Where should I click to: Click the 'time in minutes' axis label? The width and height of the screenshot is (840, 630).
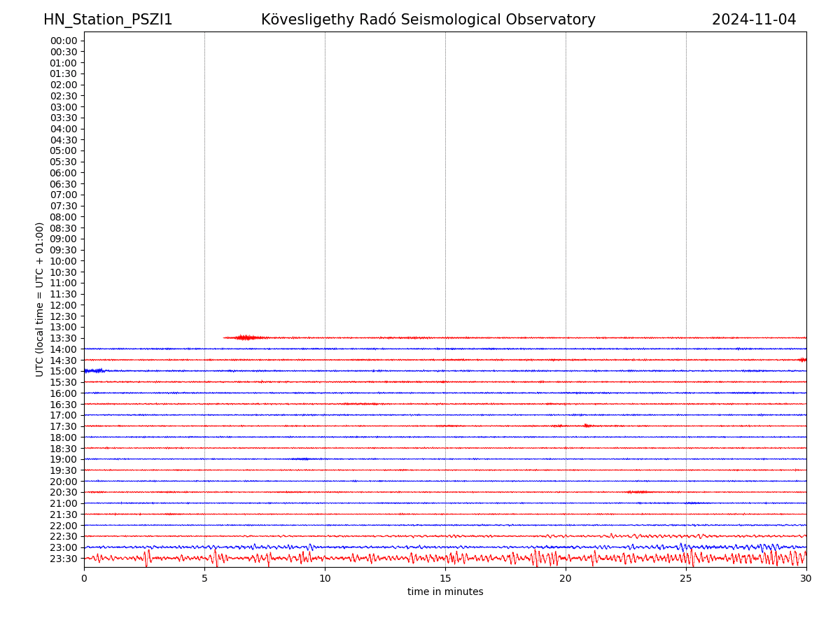point(445,591)
